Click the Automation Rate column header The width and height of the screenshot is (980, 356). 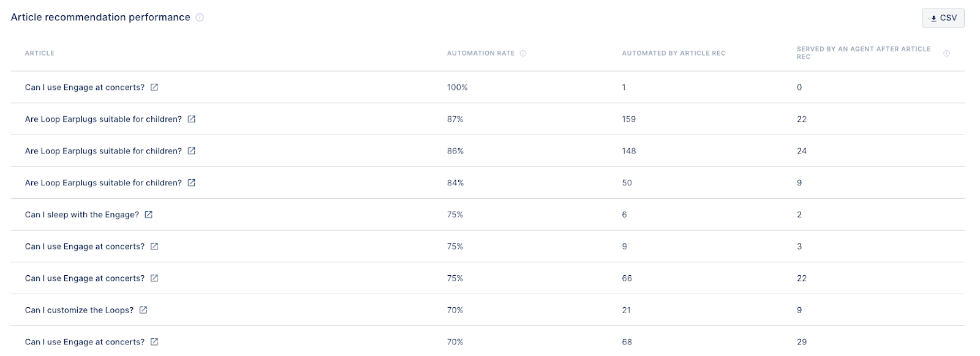point(480,53)
